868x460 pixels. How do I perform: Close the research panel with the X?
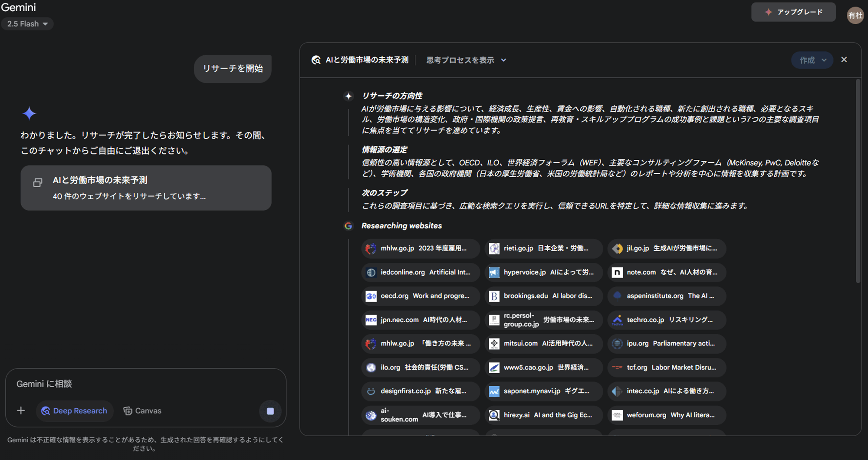tap(844, 60)
